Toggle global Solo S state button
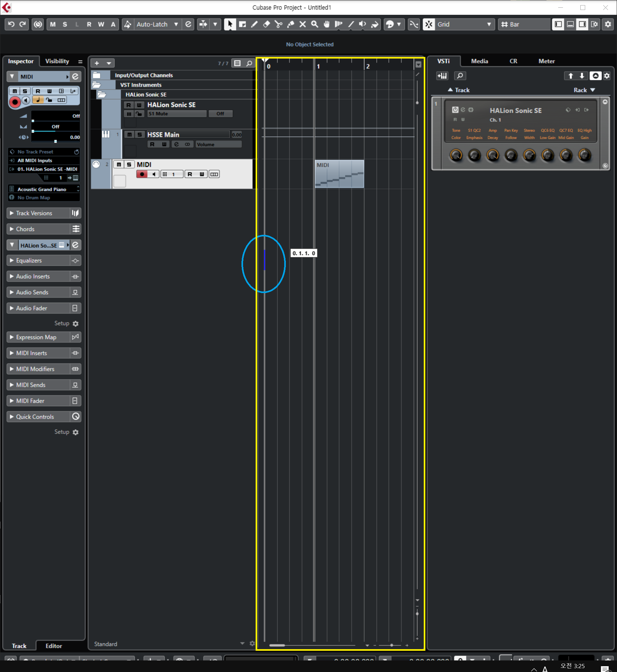617x672 pixels. [x=65, y=24]
